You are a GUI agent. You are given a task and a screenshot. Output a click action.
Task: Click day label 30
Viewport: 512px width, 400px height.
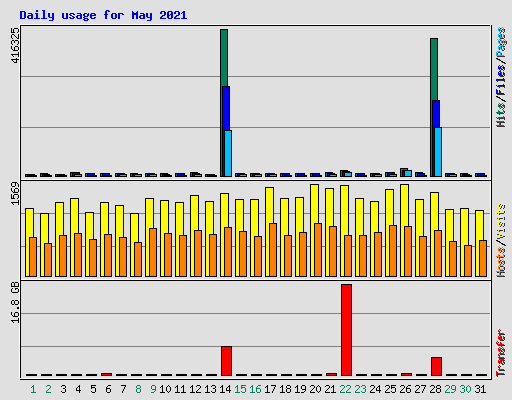(465, 389)
